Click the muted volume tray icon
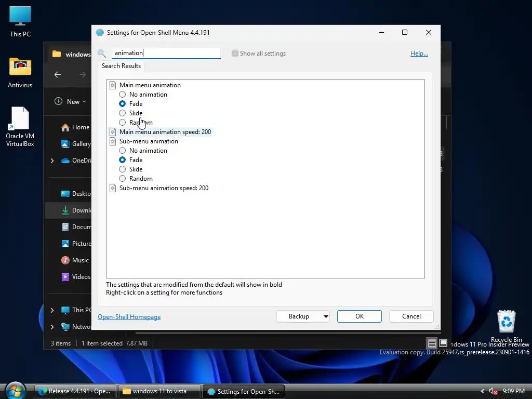 493,391
